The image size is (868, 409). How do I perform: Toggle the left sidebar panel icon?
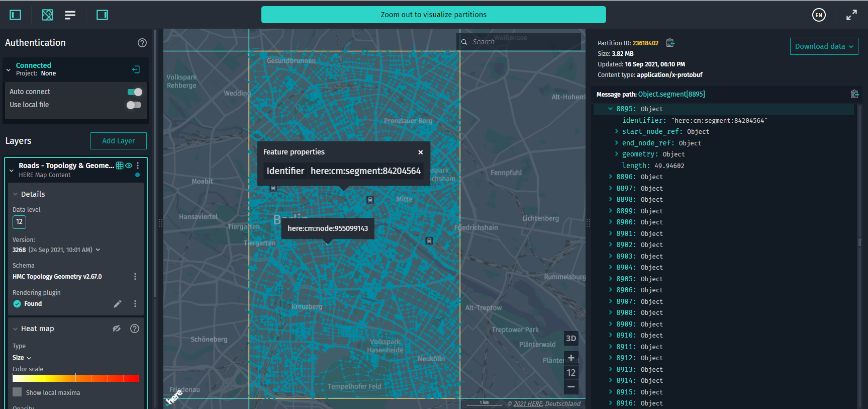click(x=16, y=15)
